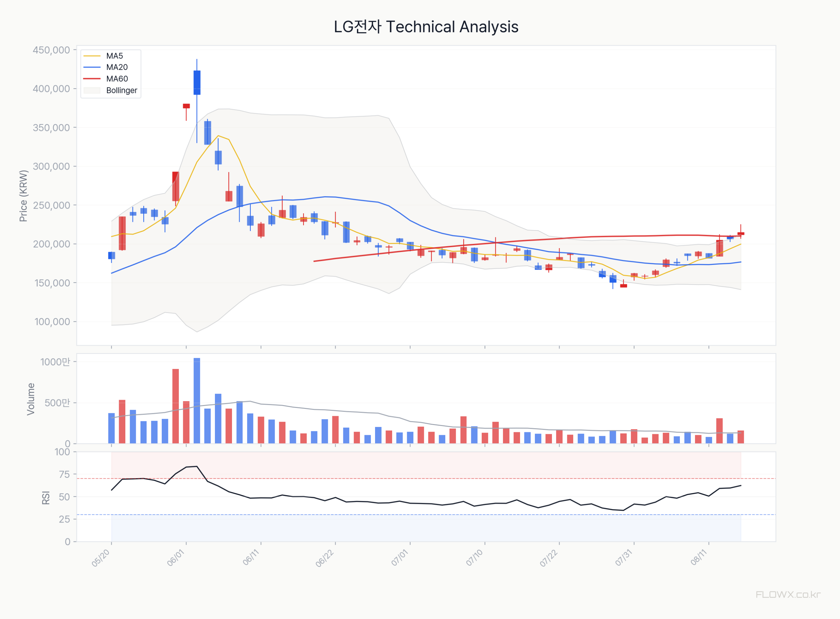Click the tallest red volume bar

click(176, 406)
